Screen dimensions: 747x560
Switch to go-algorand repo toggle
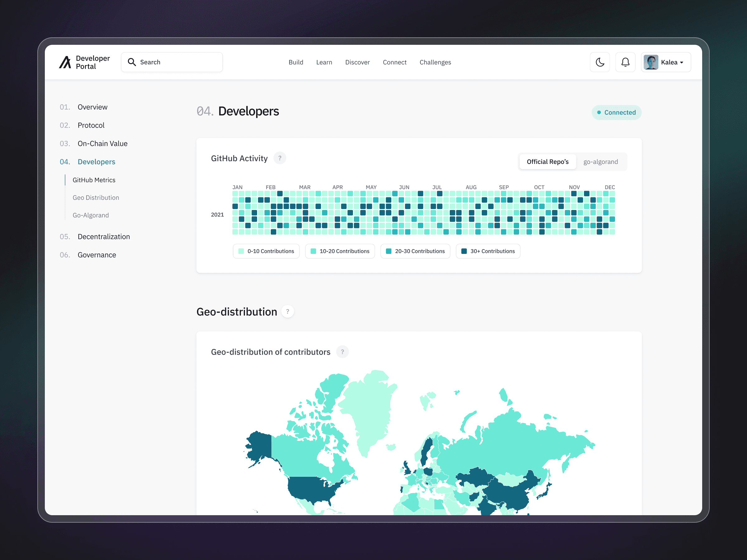click(x=600, y=162)
